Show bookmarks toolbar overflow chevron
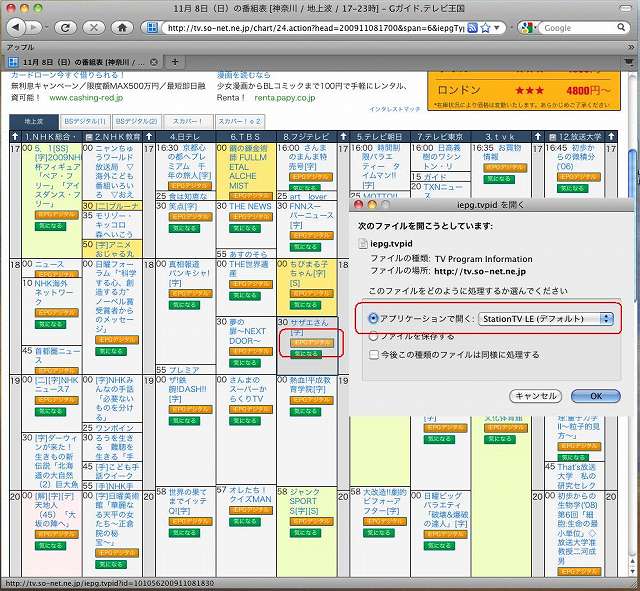This screenshot has width=640, height=591. click(631, 47)
